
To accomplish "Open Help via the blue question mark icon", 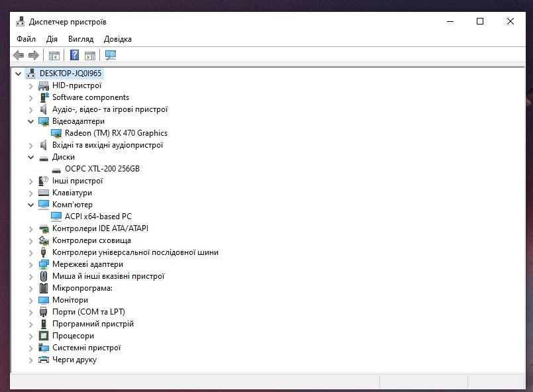I will tap(74, 55).
